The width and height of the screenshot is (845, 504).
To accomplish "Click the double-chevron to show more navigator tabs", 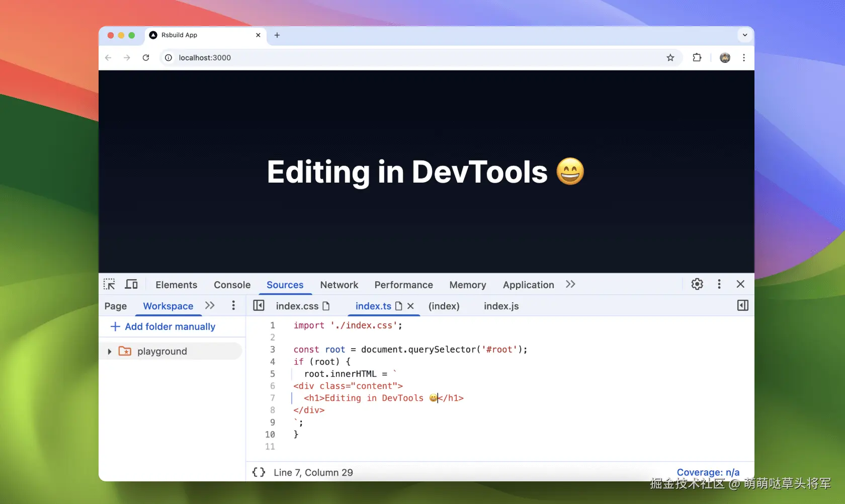I will coord(210,305).
